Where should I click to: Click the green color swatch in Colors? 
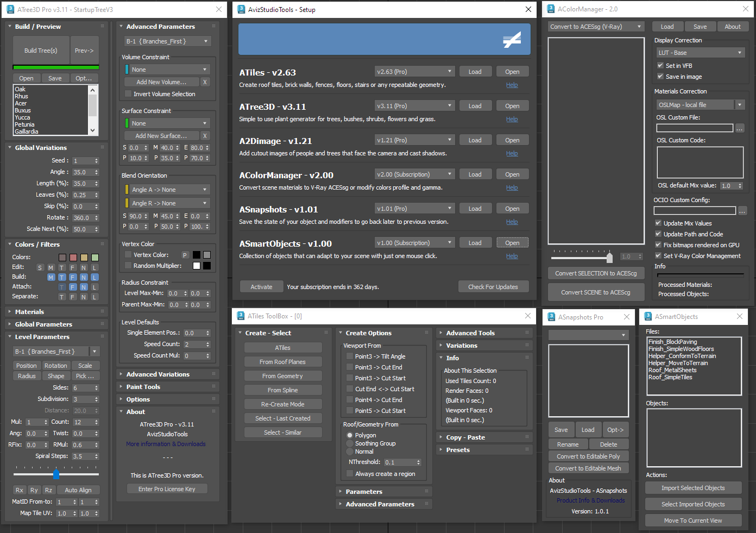(x=95, y=257)
